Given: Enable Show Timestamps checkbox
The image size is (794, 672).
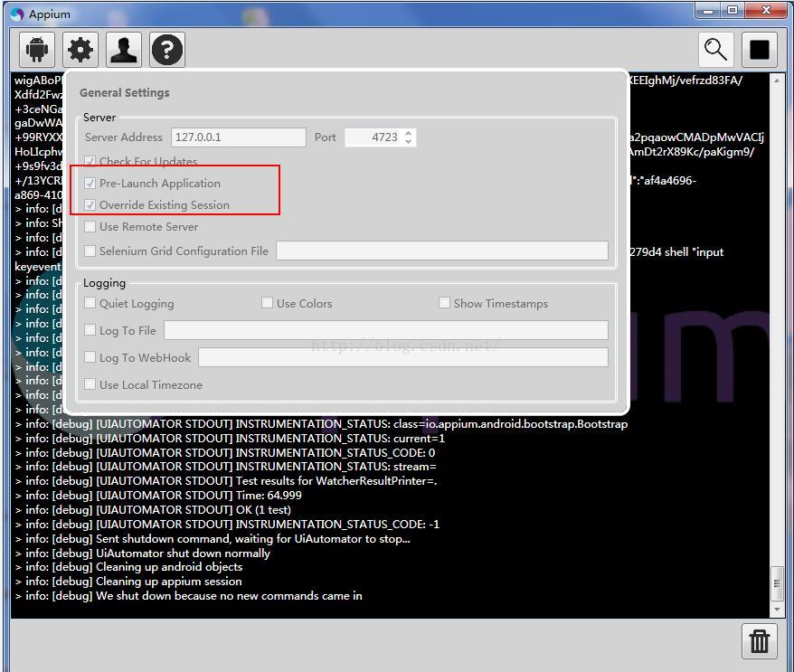Looking at the screenshot, I should (444, 303).
